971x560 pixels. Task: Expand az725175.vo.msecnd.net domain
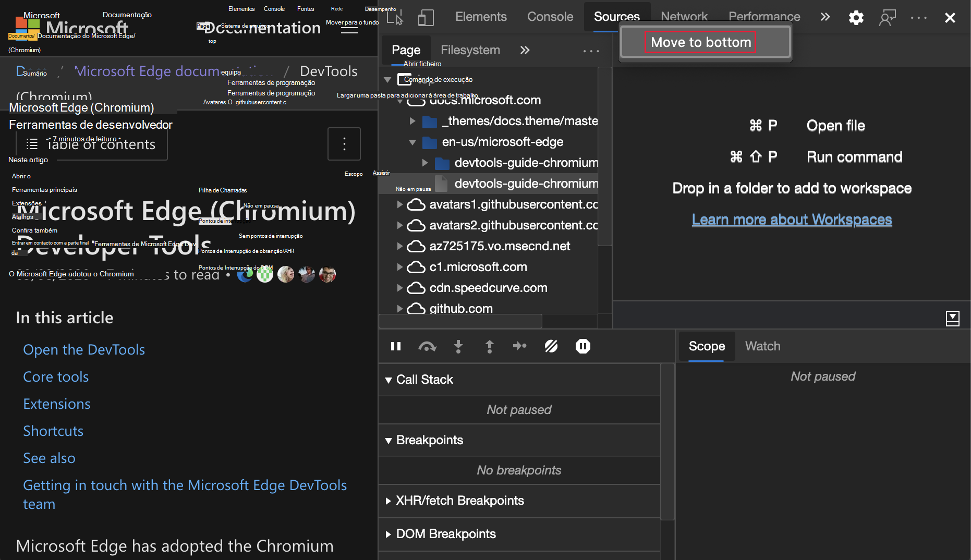click(400, 246)
